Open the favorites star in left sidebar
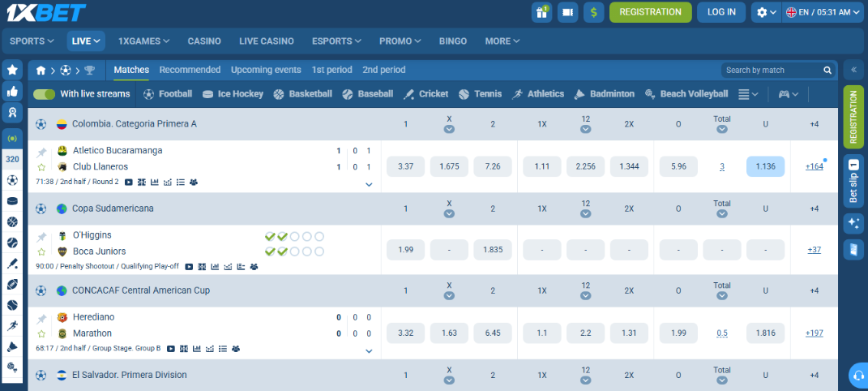This screenshot has height=391, width=868. pyautogui.click(x=12, y=70)
